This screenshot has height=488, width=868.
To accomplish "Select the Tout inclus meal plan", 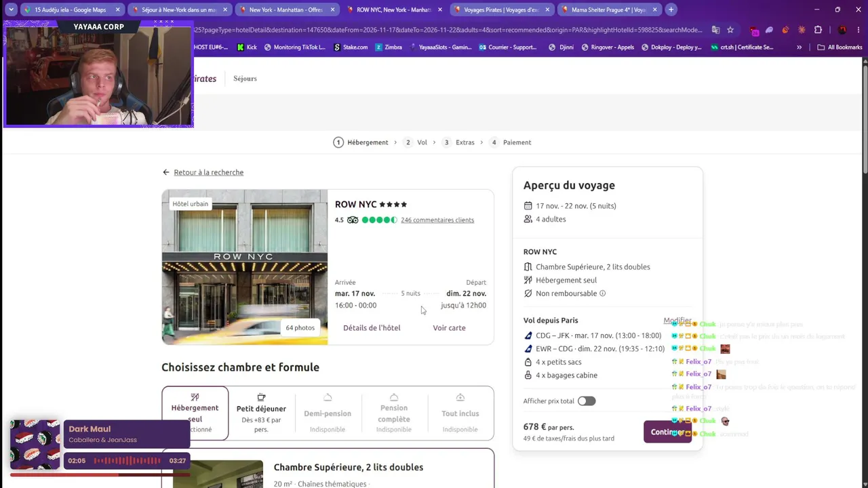I will click(460, 413).
